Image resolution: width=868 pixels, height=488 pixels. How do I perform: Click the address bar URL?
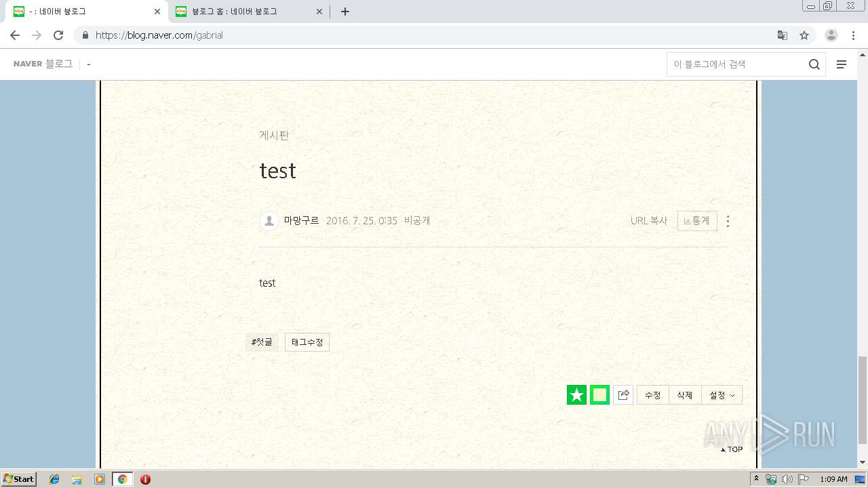coord(159,35)
